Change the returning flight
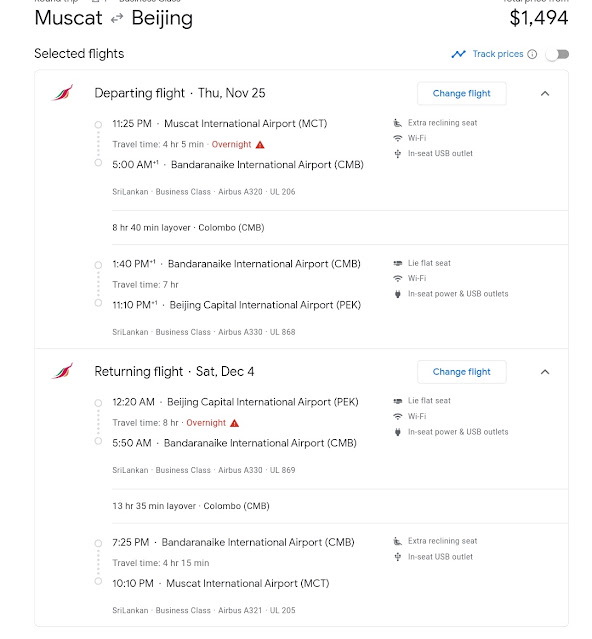 click(x=462, y=372)
